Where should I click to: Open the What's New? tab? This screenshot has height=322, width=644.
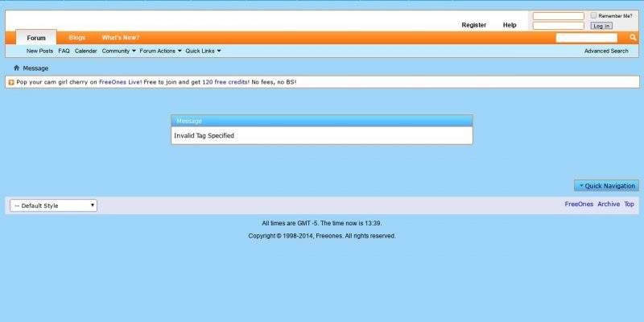(120, 38)
